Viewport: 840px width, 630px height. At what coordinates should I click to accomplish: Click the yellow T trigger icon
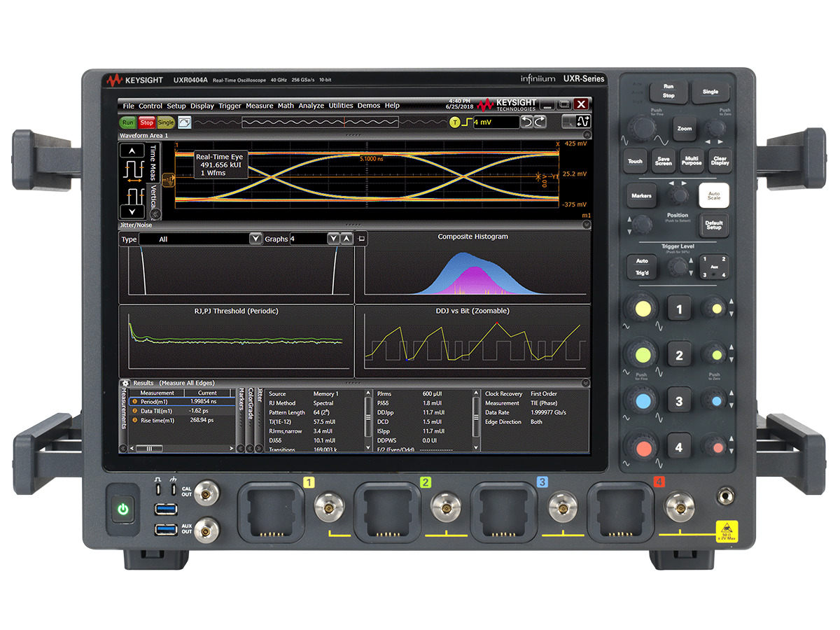[x=455, y=122]
